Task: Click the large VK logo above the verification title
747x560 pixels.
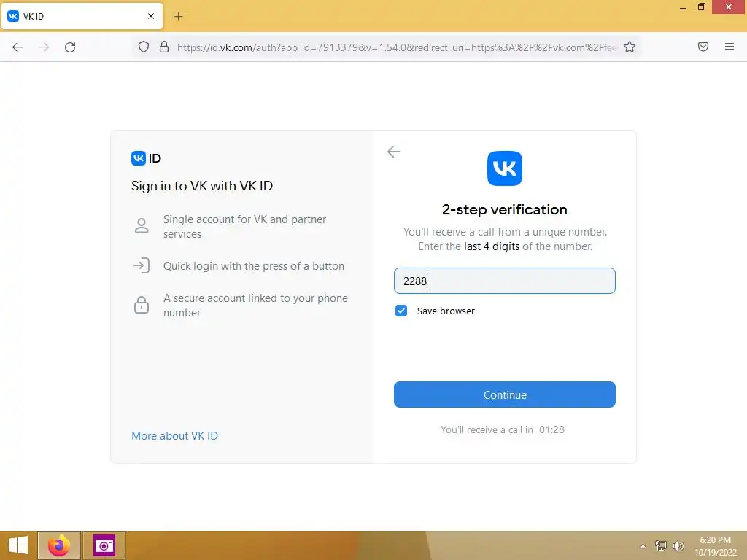Action: 505,168
